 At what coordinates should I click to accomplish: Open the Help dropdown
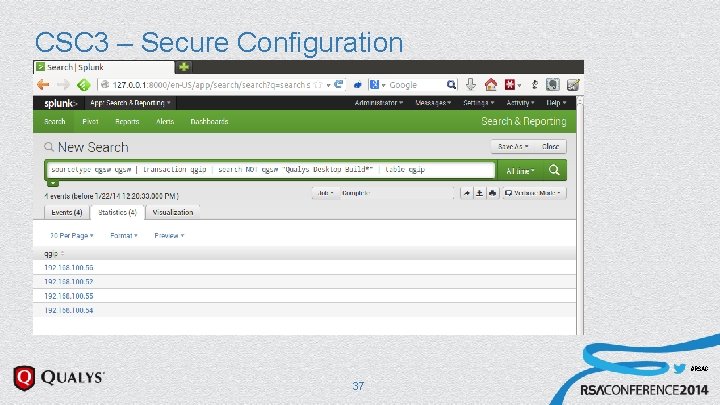click(x=556, y=103)
